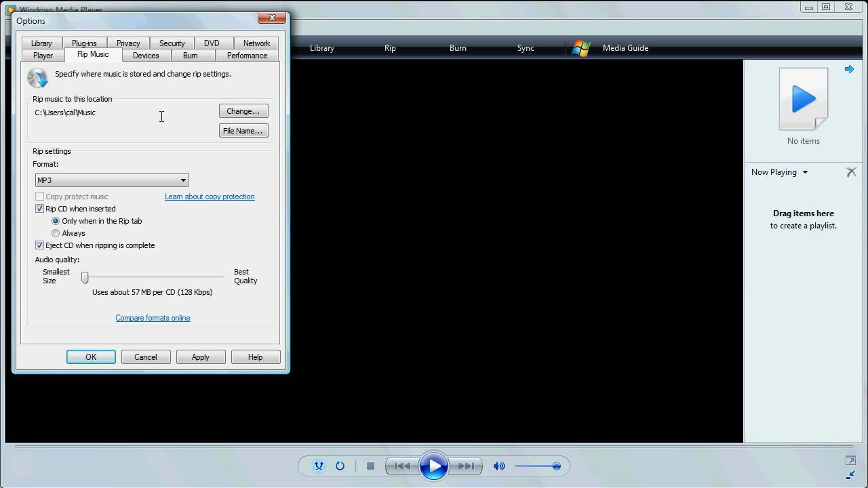This screenshot has height=488, width=868.
Task: Toggle Rip CD when inserted checkbox
Action: [39, 209]
